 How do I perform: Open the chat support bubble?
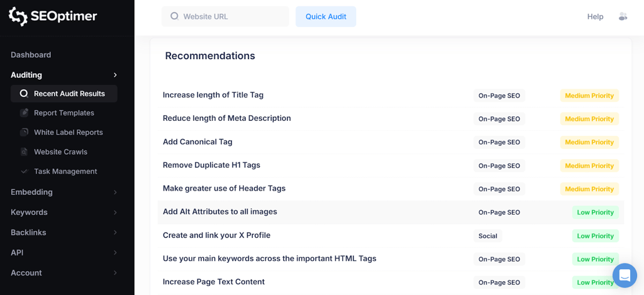pos(625,276)
